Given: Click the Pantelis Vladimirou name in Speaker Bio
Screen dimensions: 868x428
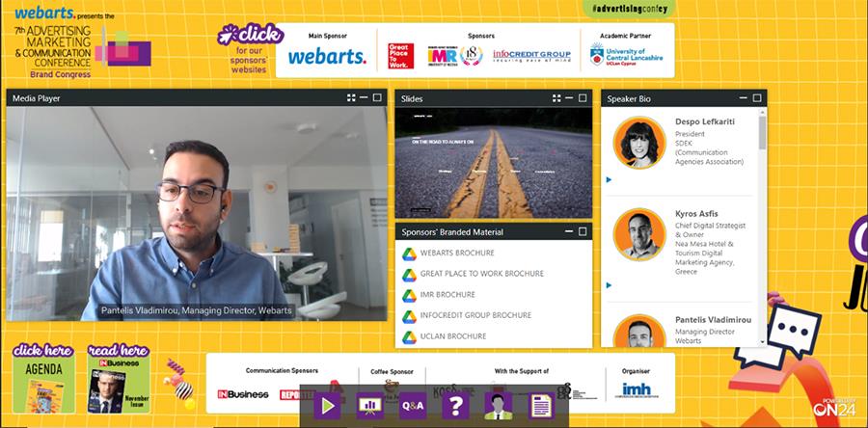Looking at the screenshot, I should tap(713, 320).
